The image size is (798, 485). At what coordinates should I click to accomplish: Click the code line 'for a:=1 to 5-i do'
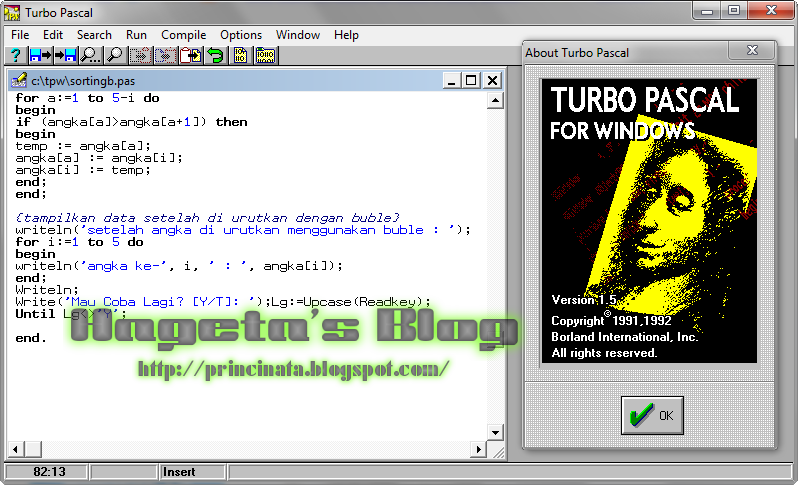[87, 98]
